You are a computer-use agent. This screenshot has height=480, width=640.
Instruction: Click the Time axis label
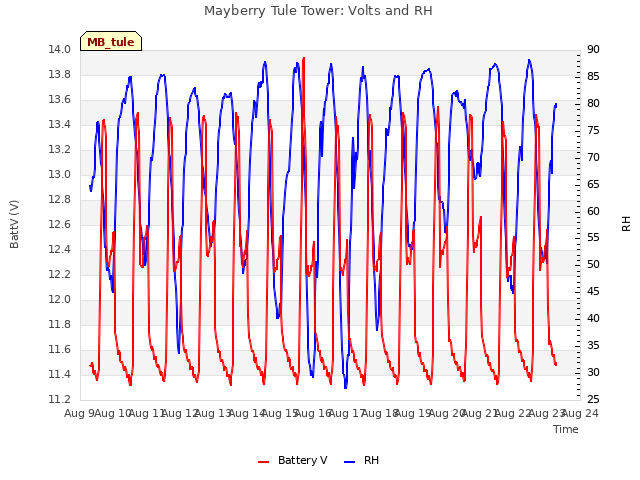click(x=566, y=429)
